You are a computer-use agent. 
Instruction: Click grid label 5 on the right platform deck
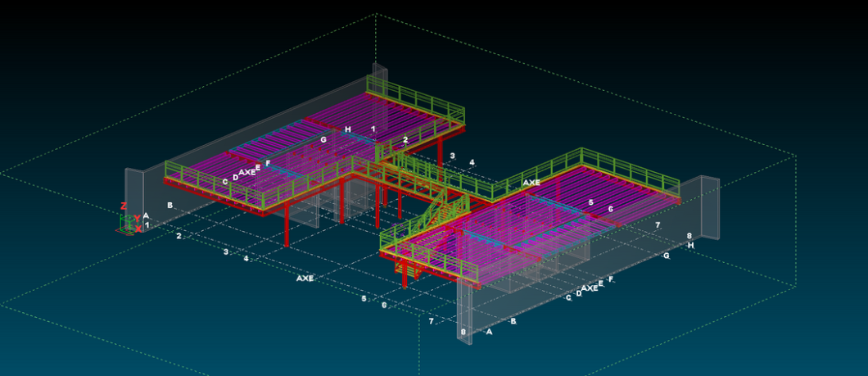(590, 202)
